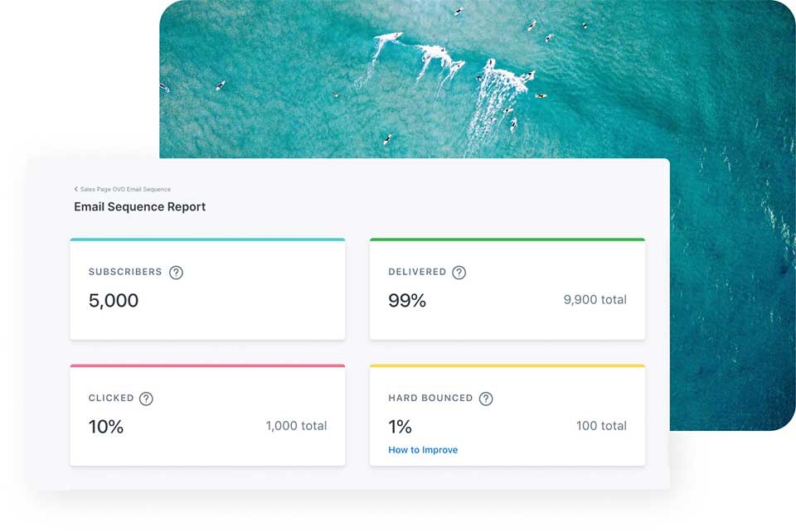
Task: Open help icon beside Hard Bounced
Action: tap(486, 399)
